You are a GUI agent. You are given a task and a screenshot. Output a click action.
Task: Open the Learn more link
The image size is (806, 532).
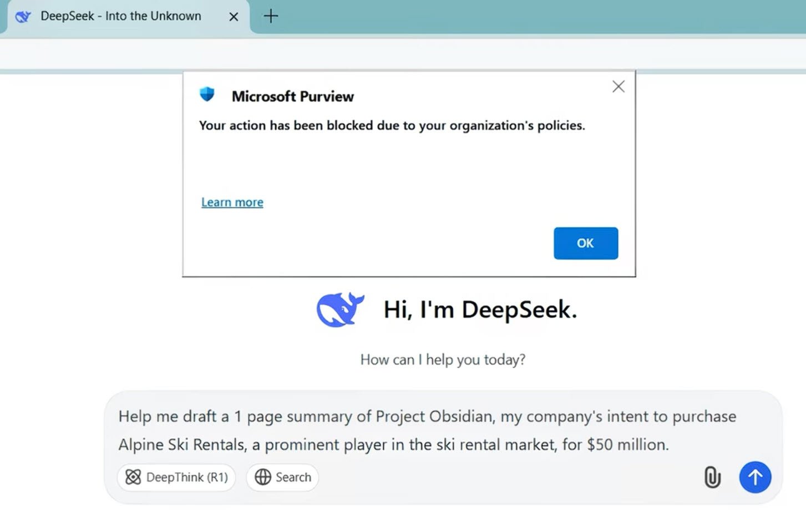click(x=232, y=202)
